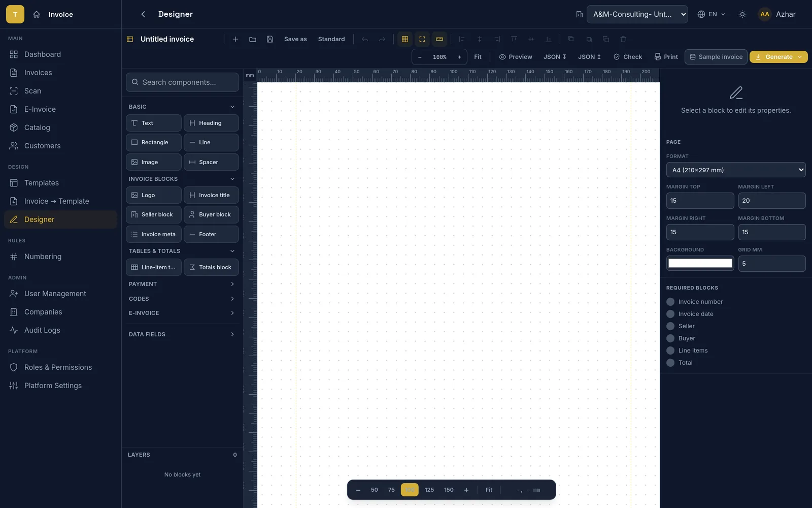Expand the PAYMENT section
812x508 pixels.
click(182, 284)
